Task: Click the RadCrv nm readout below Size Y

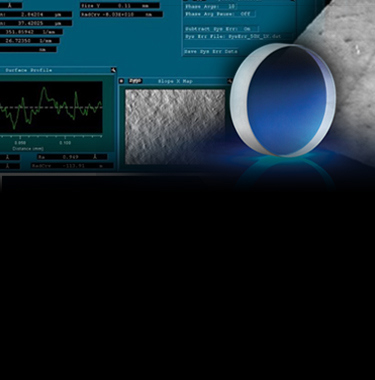Action: point(122,14)
